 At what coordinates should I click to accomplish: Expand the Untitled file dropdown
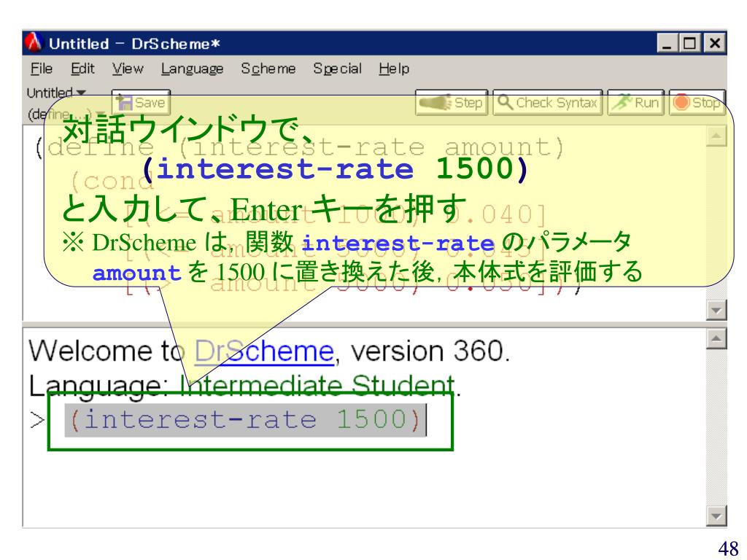click(56, 93)
